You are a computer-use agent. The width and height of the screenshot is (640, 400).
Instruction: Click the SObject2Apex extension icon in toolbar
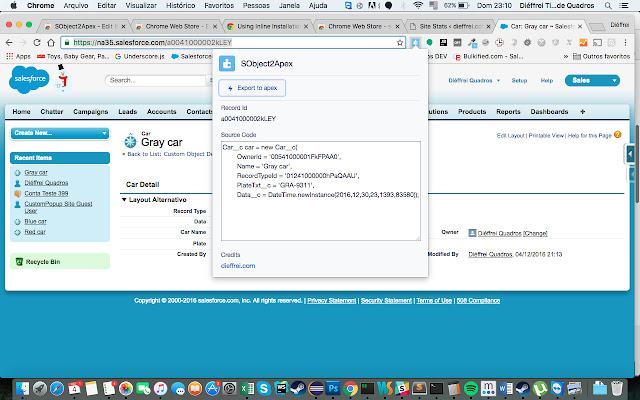pos(416,42)
